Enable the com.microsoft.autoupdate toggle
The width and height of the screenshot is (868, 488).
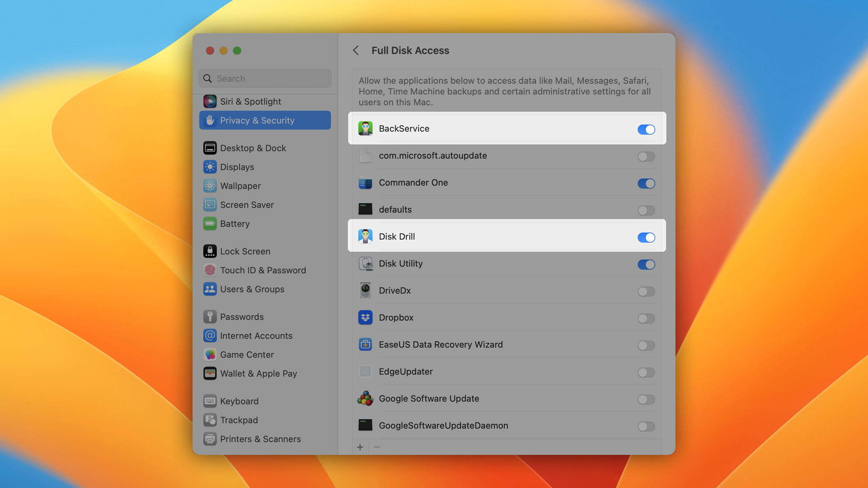point(646,156)
